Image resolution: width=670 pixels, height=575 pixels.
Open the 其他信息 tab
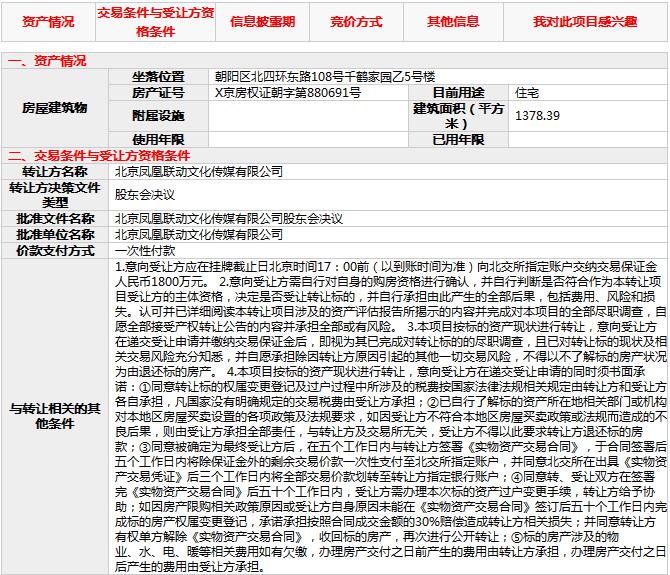click(x=453, y=21)
